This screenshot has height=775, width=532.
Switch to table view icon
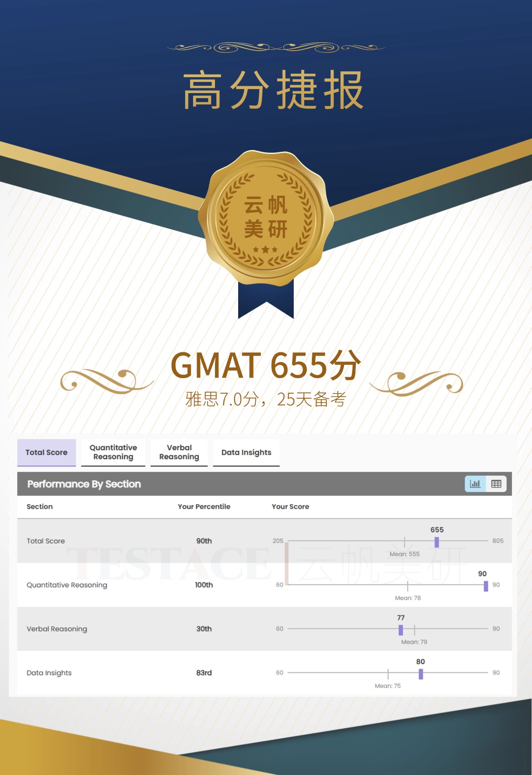point(496,484)
